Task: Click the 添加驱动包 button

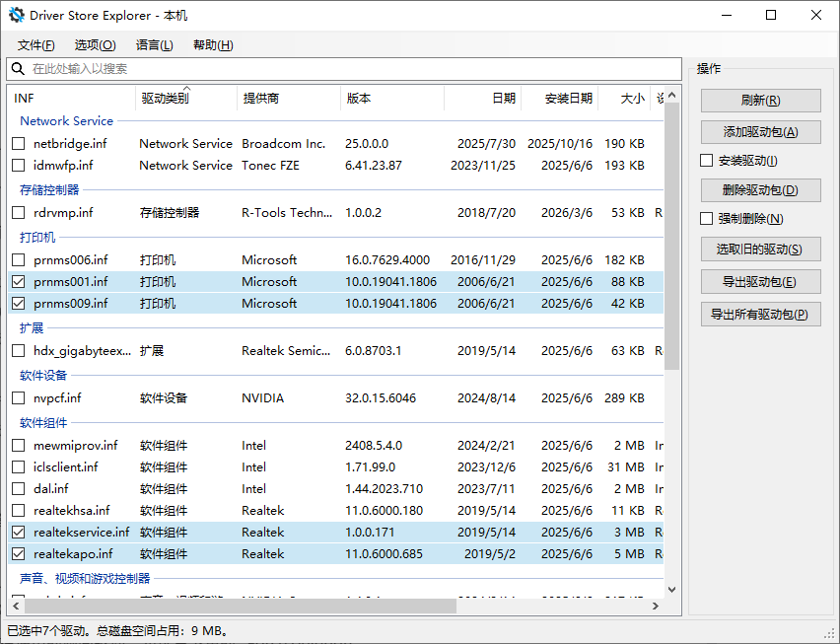Action: point(759,130)
